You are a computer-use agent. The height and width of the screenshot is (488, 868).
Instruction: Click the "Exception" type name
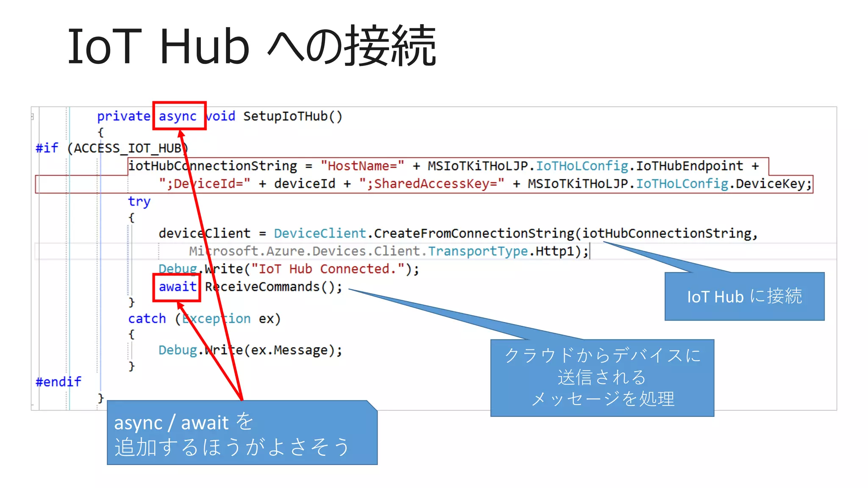(216, 319)
